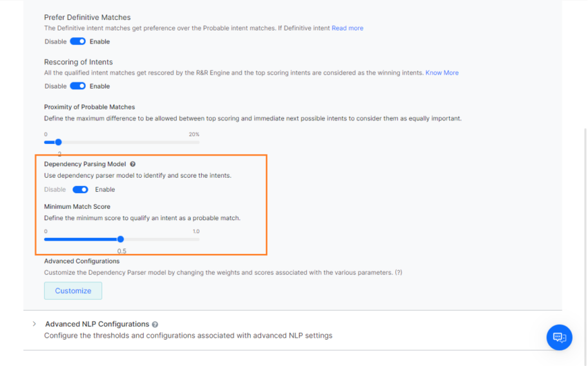The width and height of the screenshot is (588, 366).
Task: Click help icon beside Advanced NLP Configurations
Action: pos(155,324)
